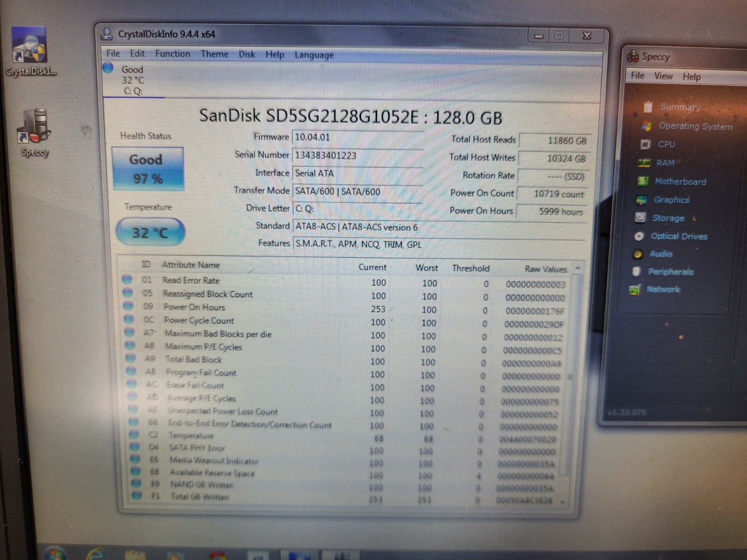Open Internet Explorer from the taskbar
The width and height of the screenshot is (747, 560).
tap(95, 554)
